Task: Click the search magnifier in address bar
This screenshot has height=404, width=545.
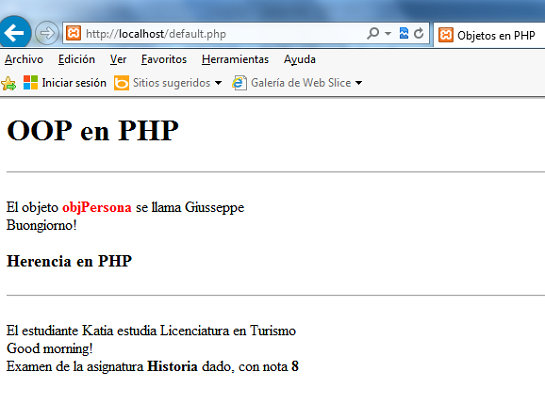Action: point(373,33)
